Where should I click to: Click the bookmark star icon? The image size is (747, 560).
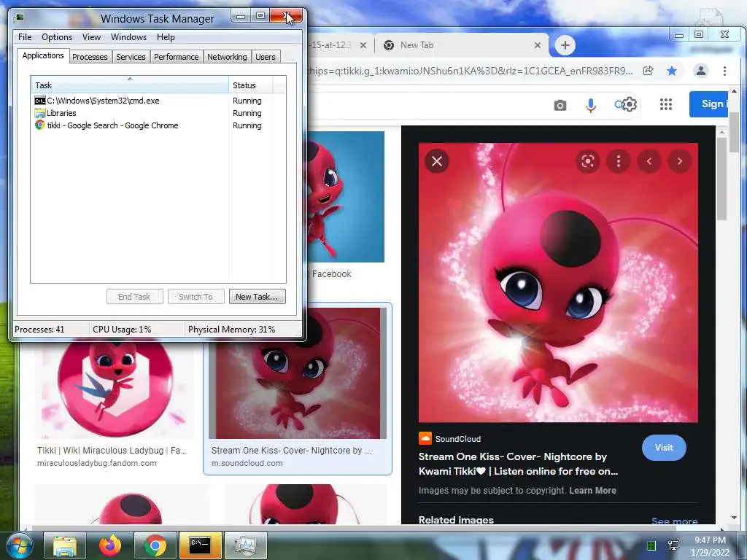[x=672, y=71]
